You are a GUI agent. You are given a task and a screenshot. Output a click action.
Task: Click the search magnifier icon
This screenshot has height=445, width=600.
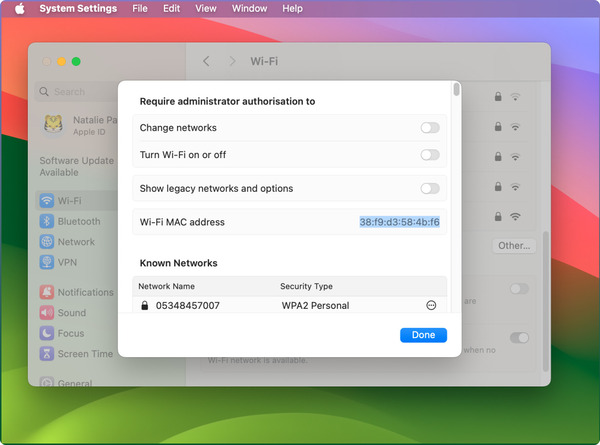click(44, 92)
